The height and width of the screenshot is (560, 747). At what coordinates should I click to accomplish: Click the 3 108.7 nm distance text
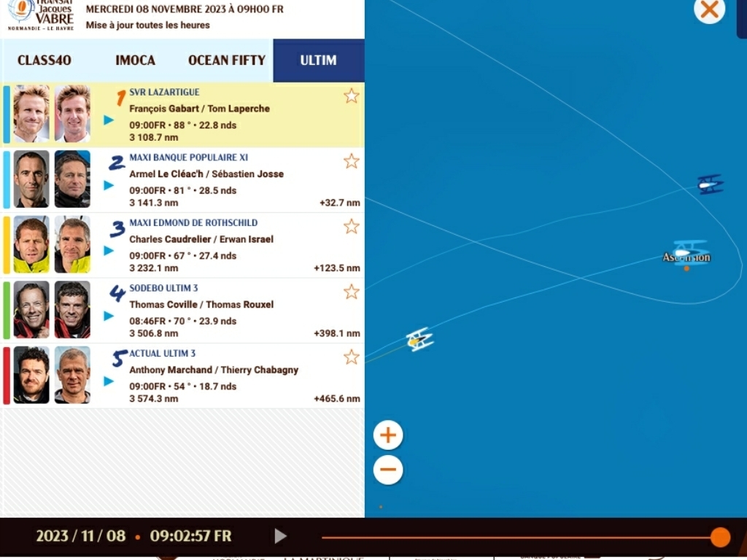154,138
